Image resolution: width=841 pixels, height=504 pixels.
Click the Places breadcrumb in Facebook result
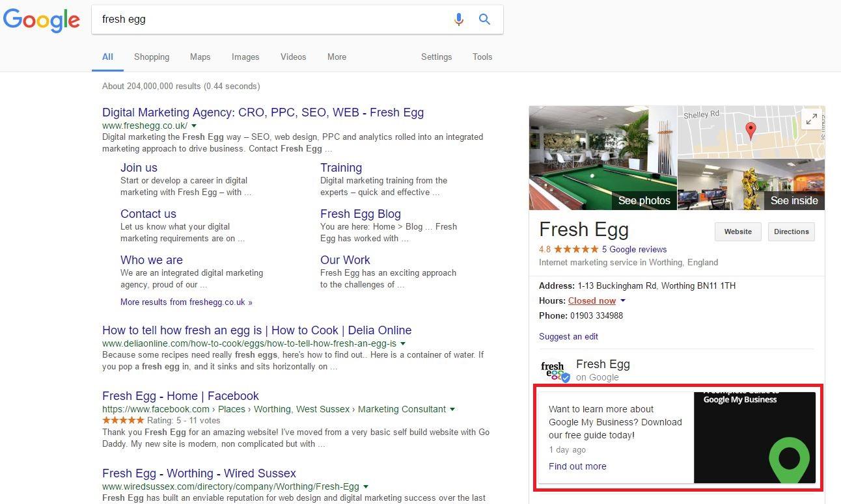point(232,410)
